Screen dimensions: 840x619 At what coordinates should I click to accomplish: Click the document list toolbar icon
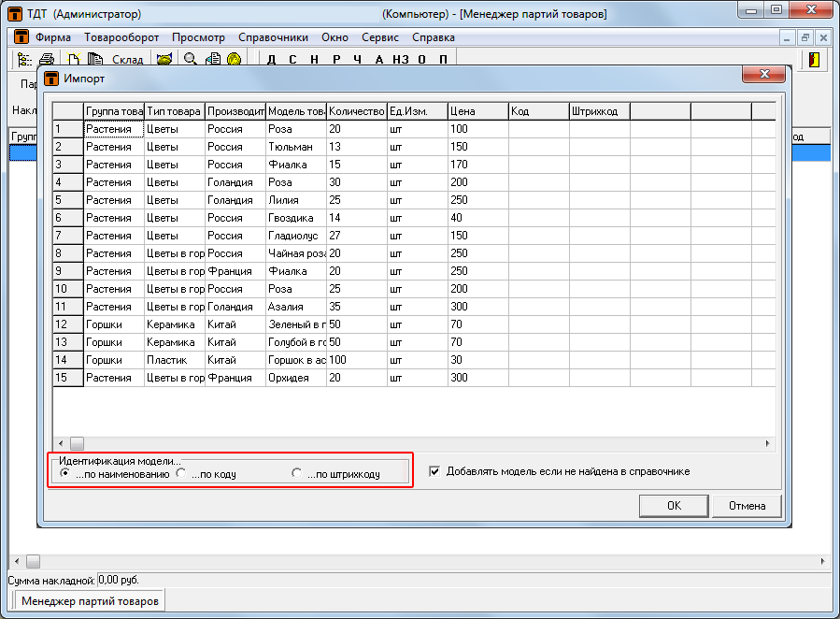coord(213,59)
